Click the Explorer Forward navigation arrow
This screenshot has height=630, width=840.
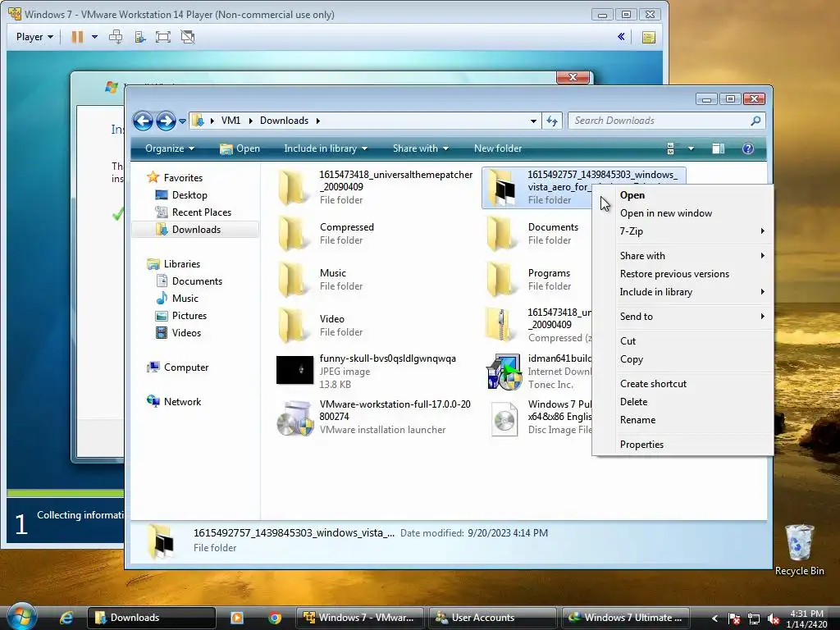click(x=166, y=121)
